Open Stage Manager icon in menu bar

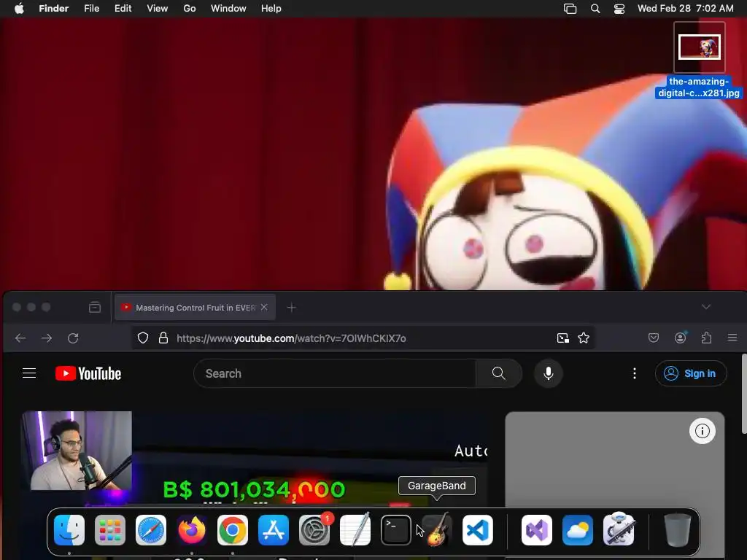click(570, 9)
